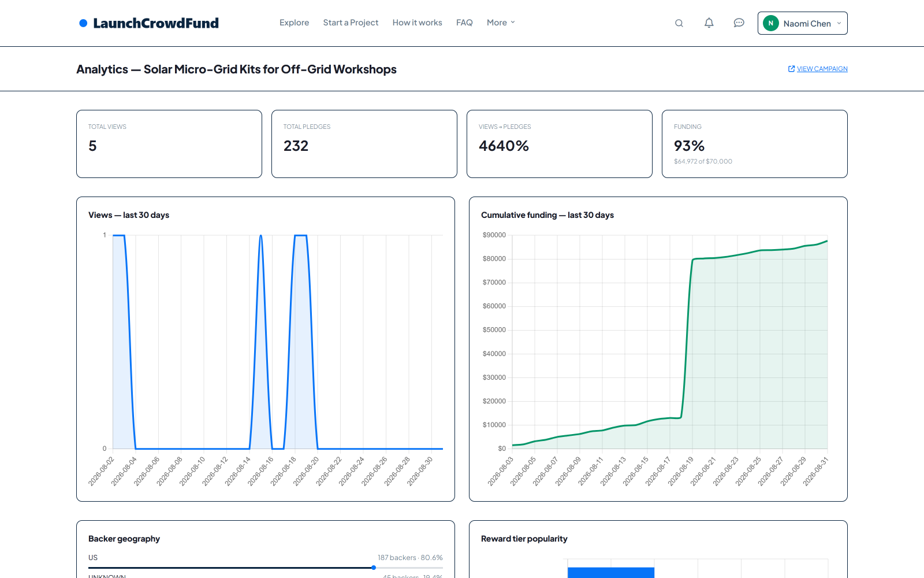Click the US backer geography progress bar
The height and width of the screenshot is (578, 924).
point(266,568)
